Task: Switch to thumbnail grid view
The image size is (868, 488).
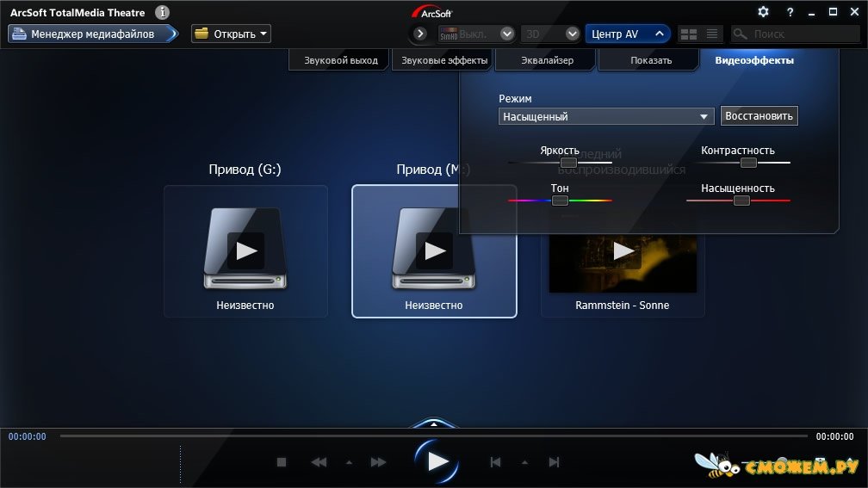Action: [688, 34]
